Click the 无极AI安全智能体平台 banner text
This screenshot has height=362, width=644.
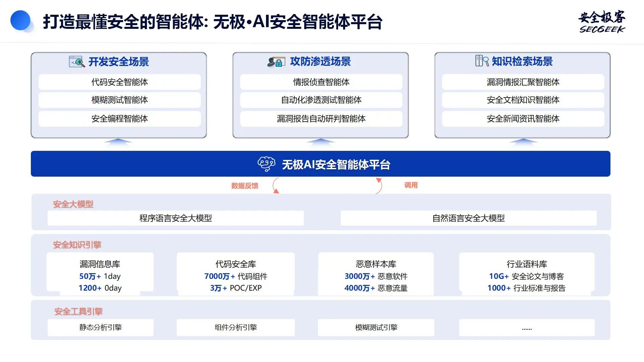(x=336, y=165)
